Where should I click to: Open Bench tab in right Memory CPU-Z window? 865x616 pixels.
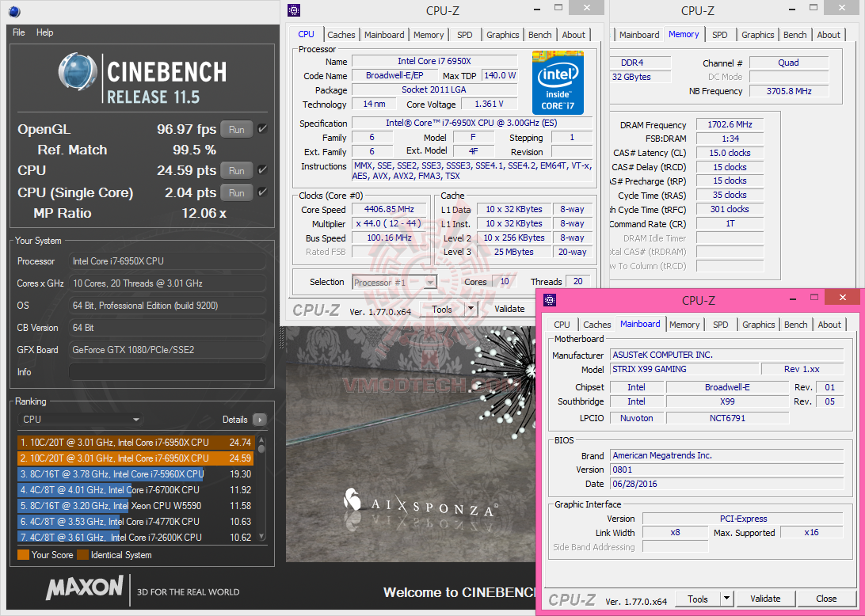tap(795, 35)
